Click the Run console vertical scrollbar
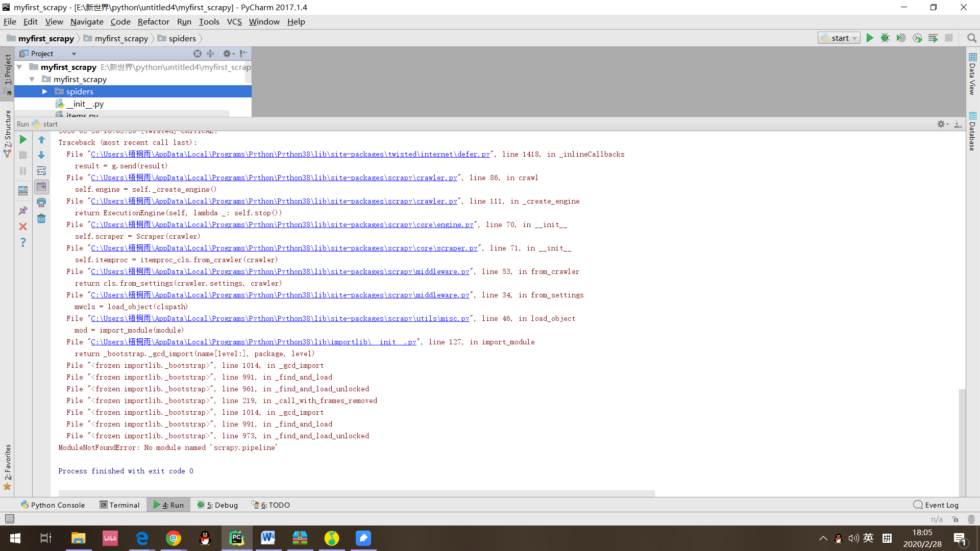Viewport: 980px width, 551px height. 962,442
